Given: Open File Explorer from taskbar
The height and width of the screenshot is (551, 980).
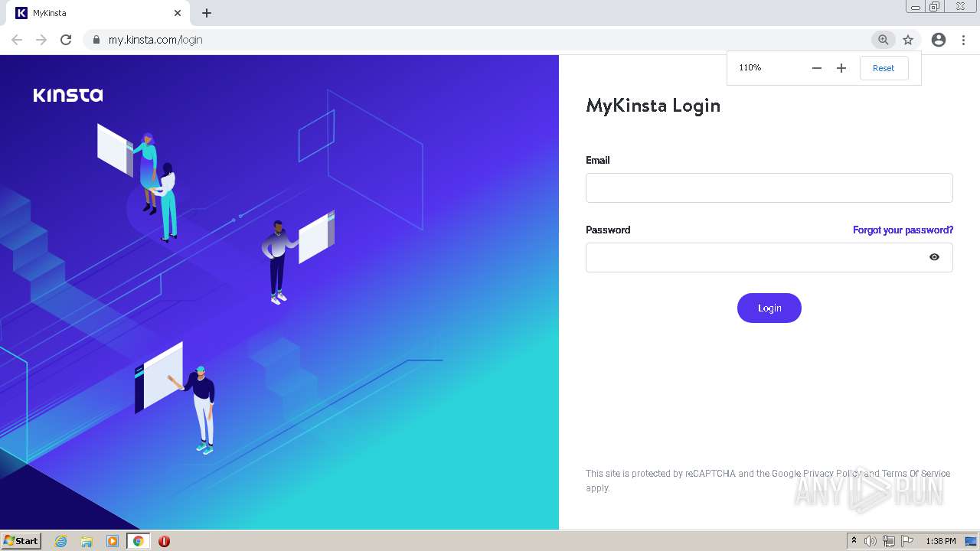Looking at the screenshot, I should [87, 541].
